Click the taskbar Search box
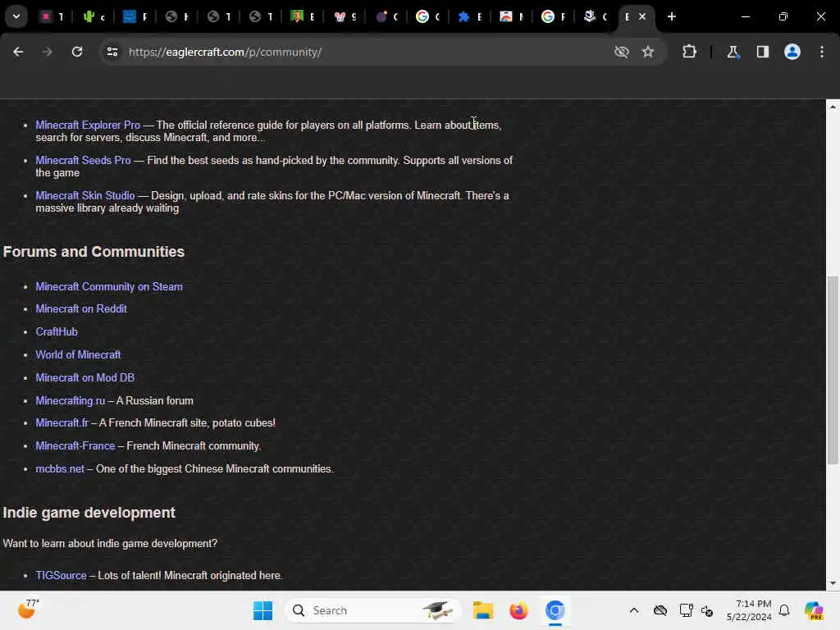 click(373, 610)
